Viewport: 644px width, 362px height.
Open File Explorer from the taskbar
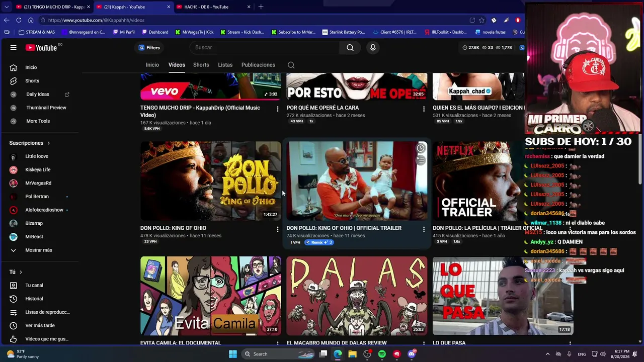point(352,354)
